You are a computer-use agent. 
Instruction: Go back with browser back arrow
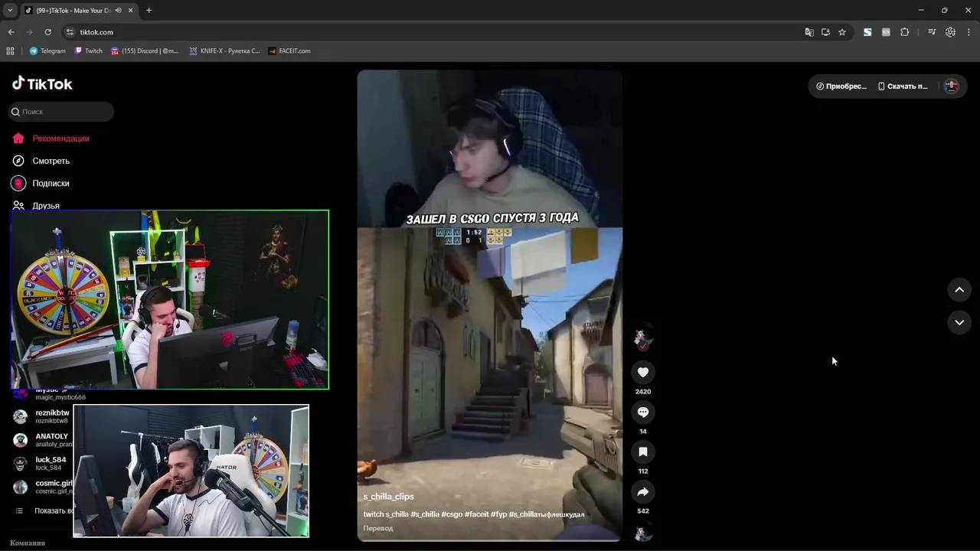click(11, 32)
